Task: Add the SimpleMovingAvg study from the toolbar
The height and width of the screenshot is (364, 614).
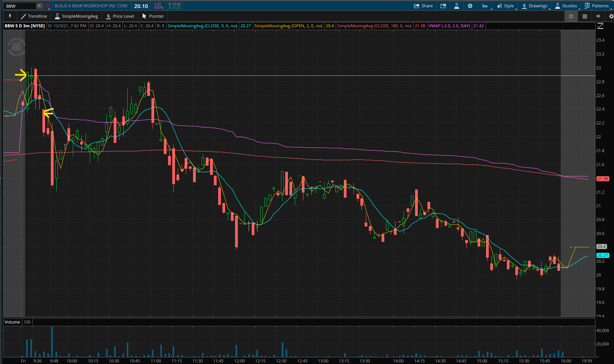Action: [76, 16]
